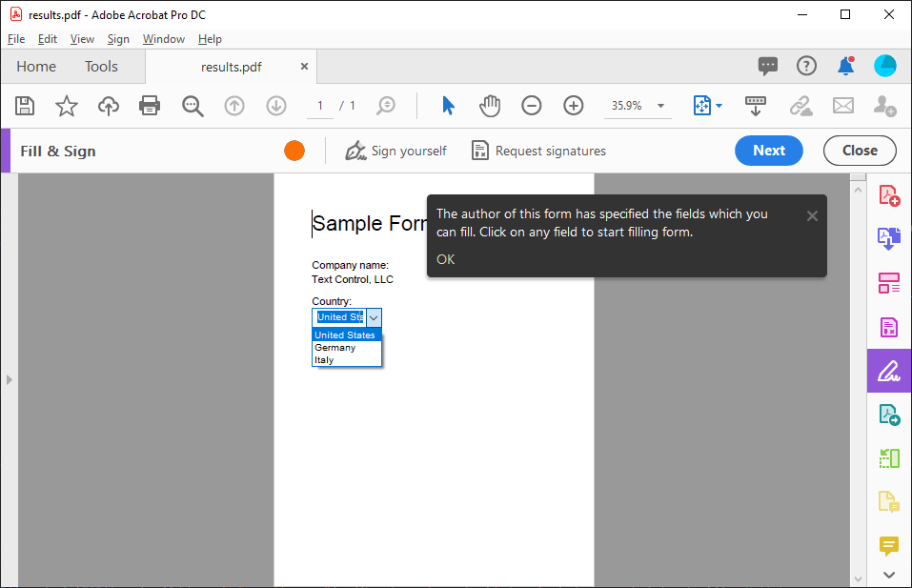Open the Export PDF sidebar tool
The height and width of the screenshot is (588, 912).
click(889, 416)
